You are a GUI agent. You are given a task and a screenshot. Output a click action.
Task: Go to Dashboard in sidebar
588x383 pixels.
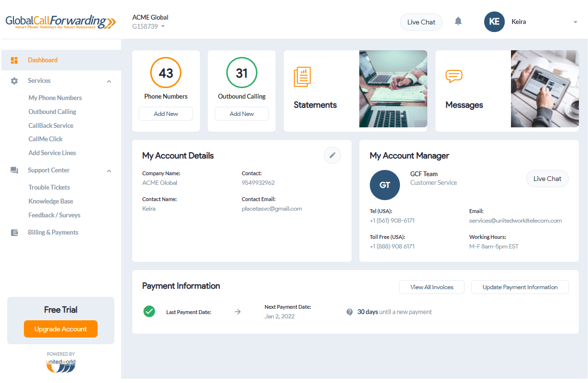pyautogui.click(x=61, y=60)
